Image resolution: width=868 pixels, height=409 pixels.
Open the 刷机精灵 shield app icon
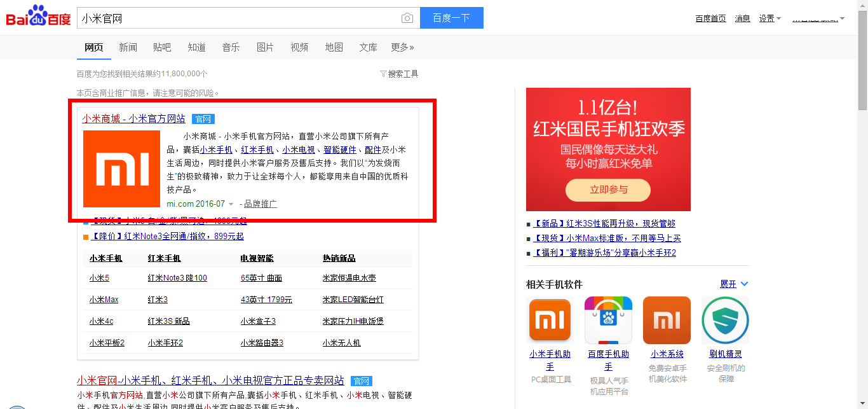click(x=725, y=319)
